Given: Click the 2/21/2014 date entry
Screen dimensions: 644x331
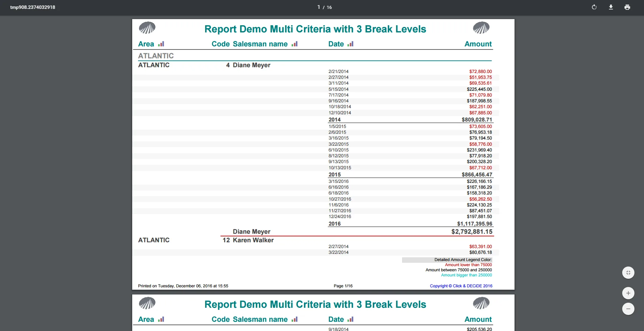Looking at the screenshot, I should coord(338,72).
